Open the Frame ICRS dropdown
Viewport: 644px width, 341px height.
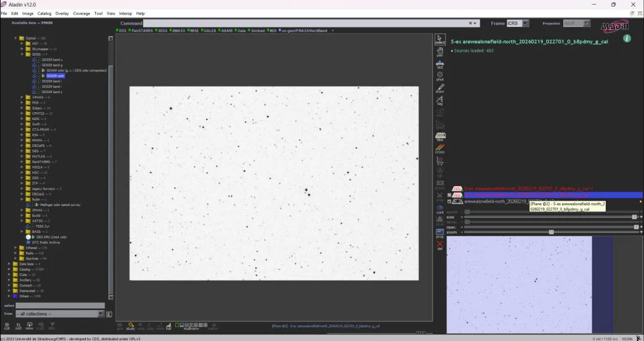pyautogui.click(x=518, y=24)
